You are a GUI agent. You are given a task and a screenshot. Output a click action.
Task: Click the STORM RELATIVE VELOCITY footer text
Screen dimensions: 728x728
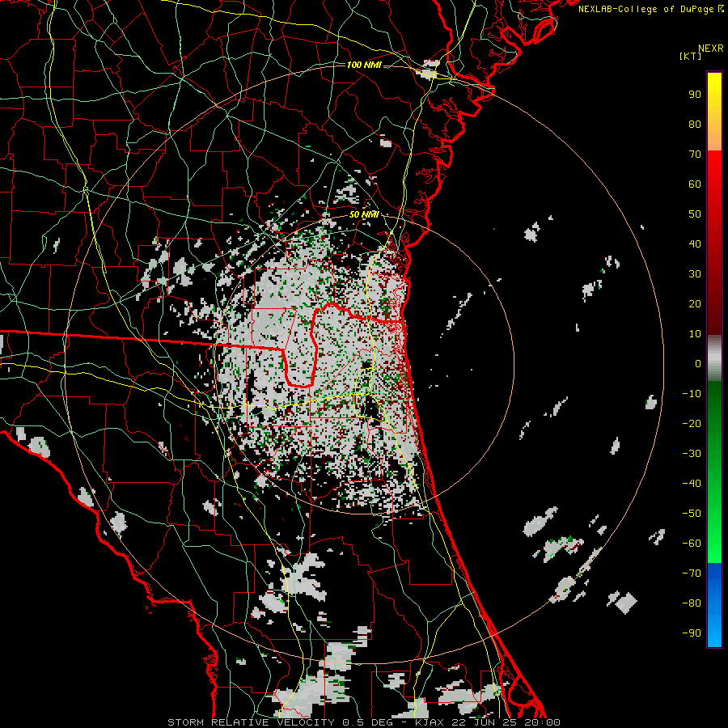(x=251, y=722)
